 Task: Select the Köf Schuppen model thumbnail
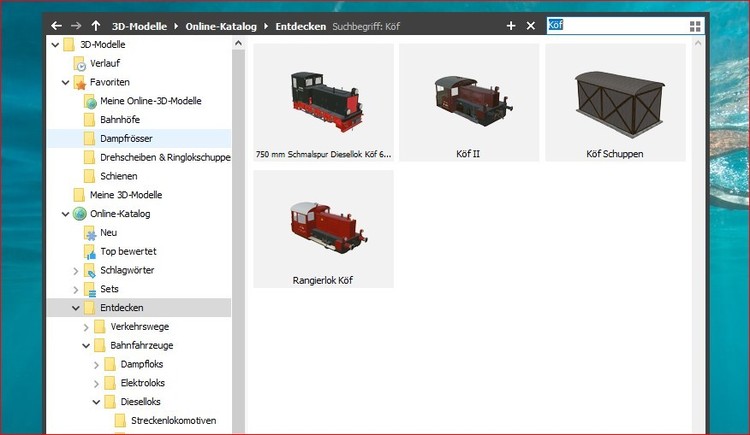pyautogui.click(x=614, y=102)
